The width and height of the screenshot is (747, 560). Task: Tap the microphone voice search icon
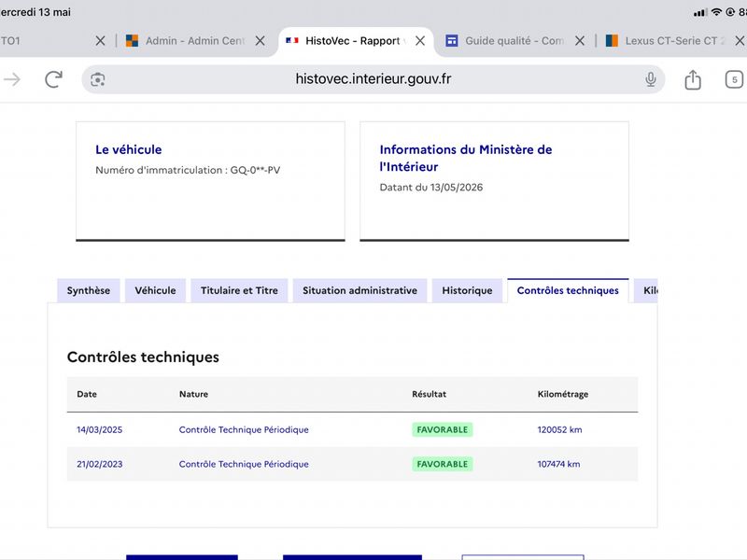[651, 79]
